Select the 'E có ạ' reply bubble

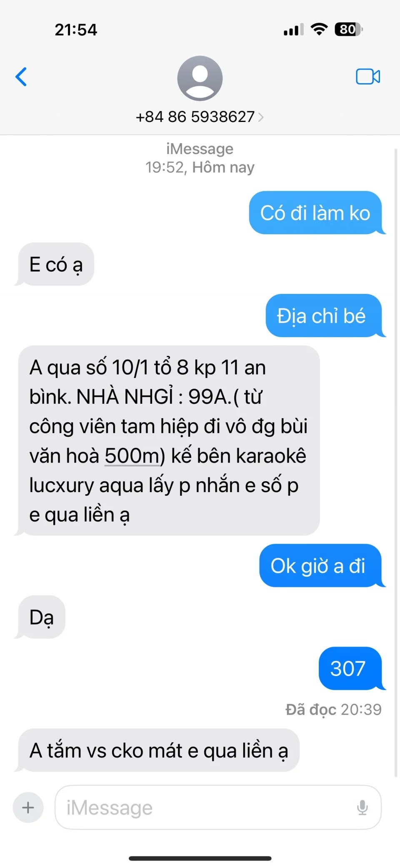point(56,264)
